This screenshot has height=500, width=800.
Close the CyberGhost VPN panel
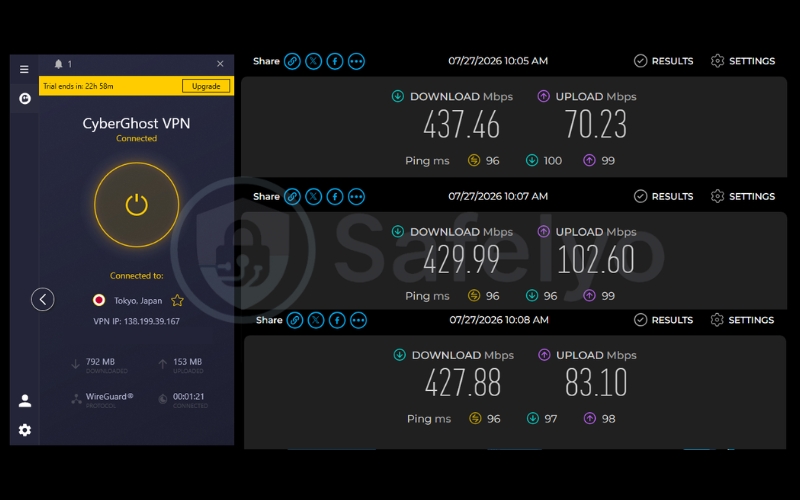click(220, 64)
